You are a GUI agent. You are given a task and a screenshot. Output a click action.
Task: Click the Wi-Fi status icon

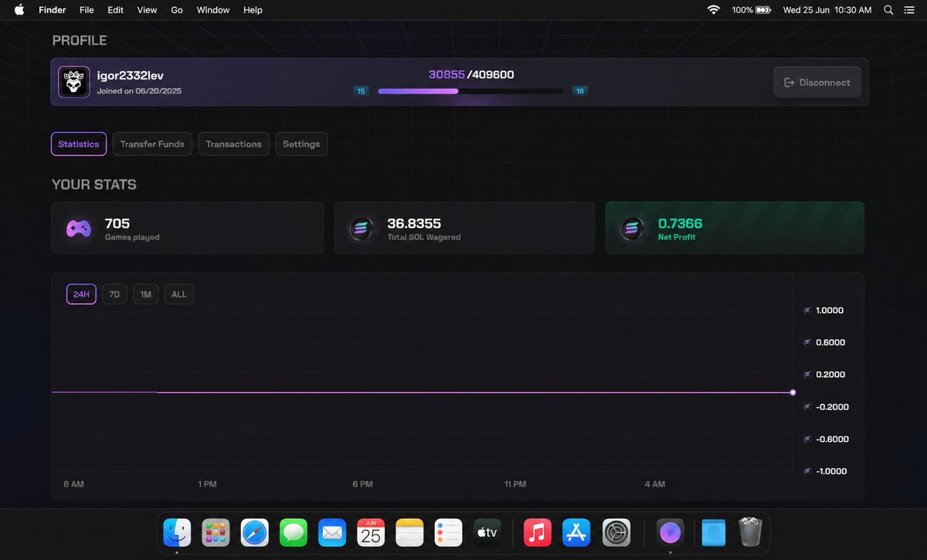713,10
